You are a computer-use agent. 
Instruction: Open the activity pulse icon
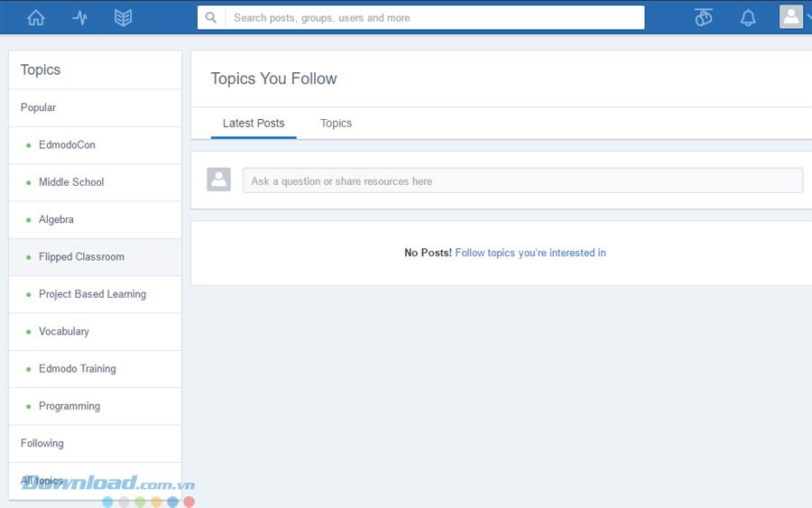tap(79, 17)
